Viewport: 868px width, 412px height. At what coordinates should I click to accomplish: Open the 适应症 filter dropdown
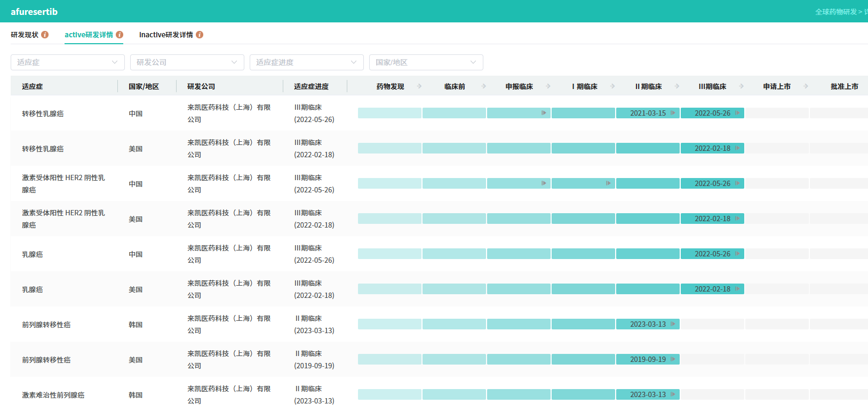coord(68,62)
